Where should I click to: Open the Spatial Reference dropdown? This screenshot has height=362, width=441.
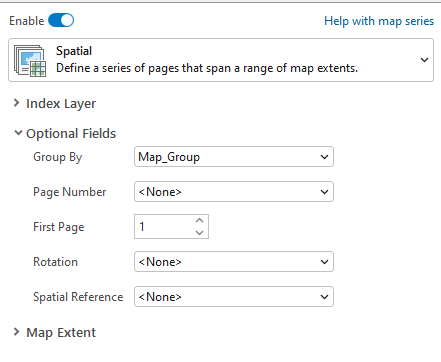pyautogui.click(x=234, y=297)
